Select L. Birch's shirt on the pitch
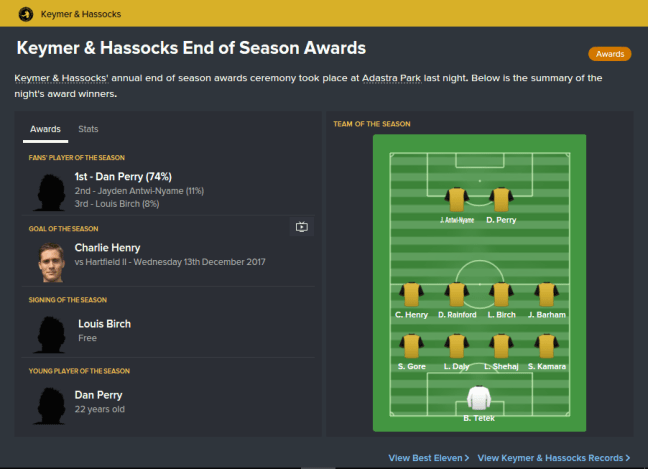The width and height of the screenshot is (648, 469). tap(500, 294)
